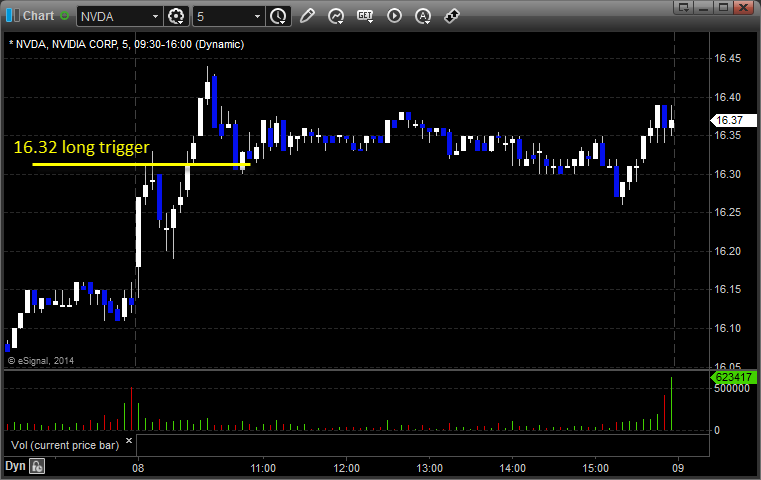Click the 16.37 current price marker
This screenshot has width=761, height=480.
[733, 120]
